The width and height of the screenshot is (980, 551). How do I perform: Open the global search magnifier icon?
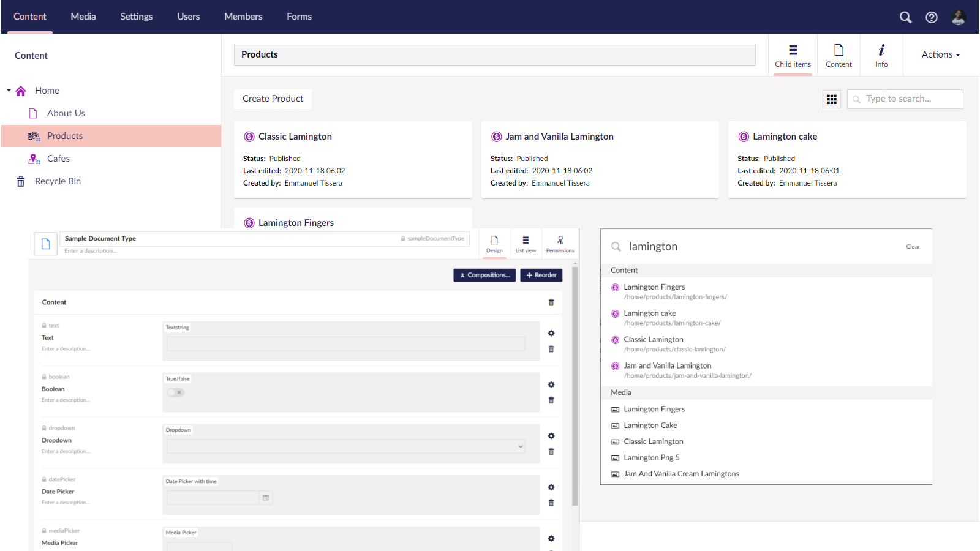(905, 17)
